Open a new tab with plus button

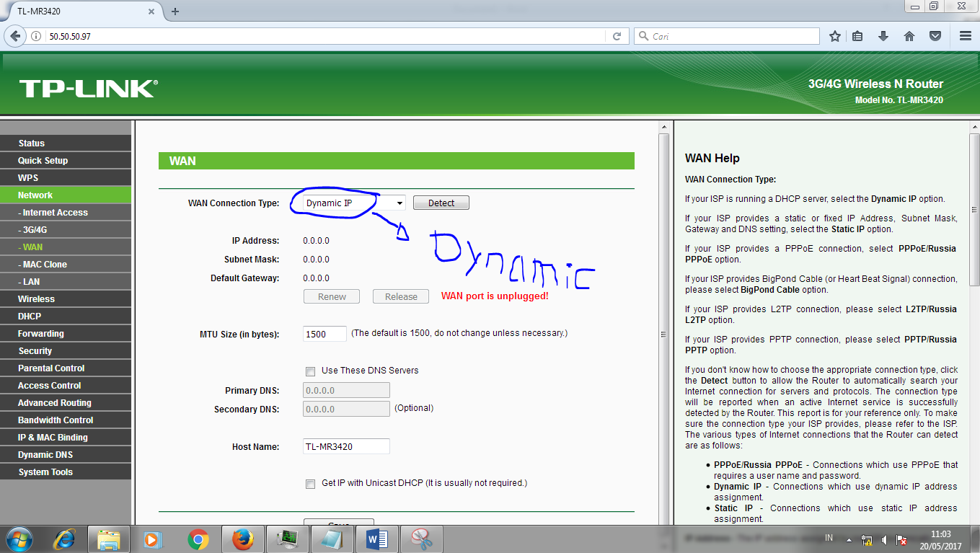(x=175, y=12)
